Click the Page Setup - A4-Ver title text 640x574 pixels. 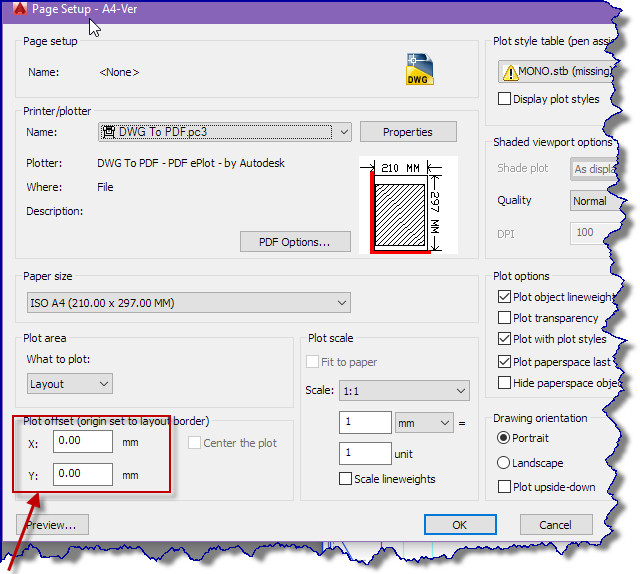coord(84,9)
